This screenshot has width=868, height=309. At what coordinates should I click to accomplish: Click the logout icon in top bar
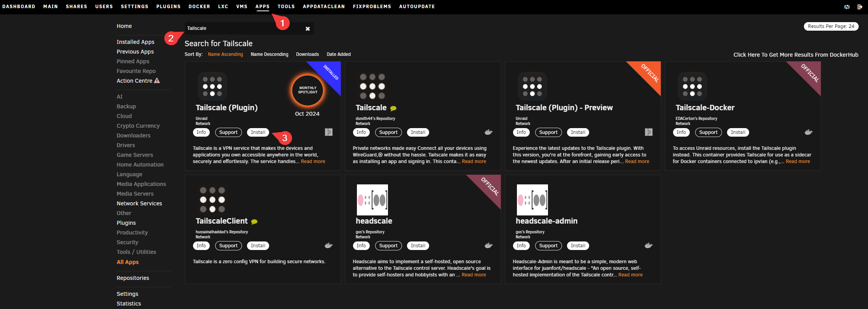(860, 7)
